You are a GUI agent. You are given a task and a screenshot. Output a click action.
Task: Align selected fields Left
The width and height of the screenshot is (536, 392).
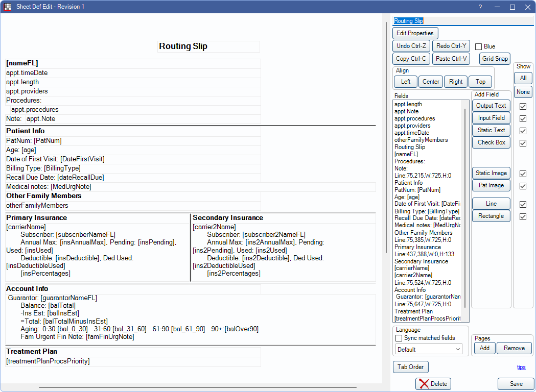[405, 81]
